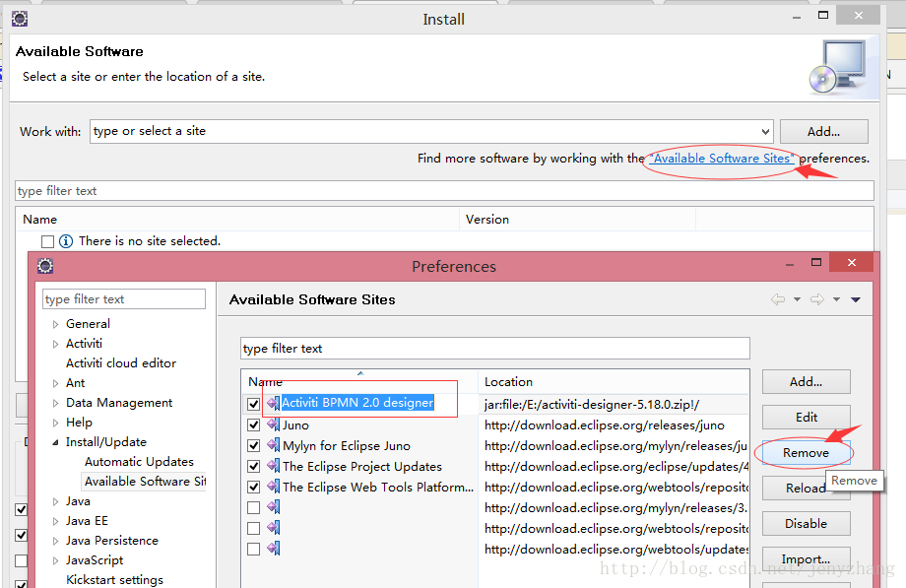Viewport: 906px width, 588px height.
Task: Uncheck Mylyn for Eclipse Juno checkbox
Action: click(x=253, y=446)
